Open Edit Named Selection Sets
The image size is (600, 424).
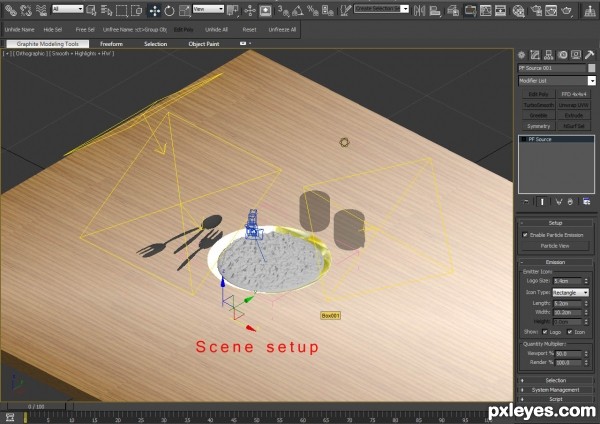(x=346, y=10)
